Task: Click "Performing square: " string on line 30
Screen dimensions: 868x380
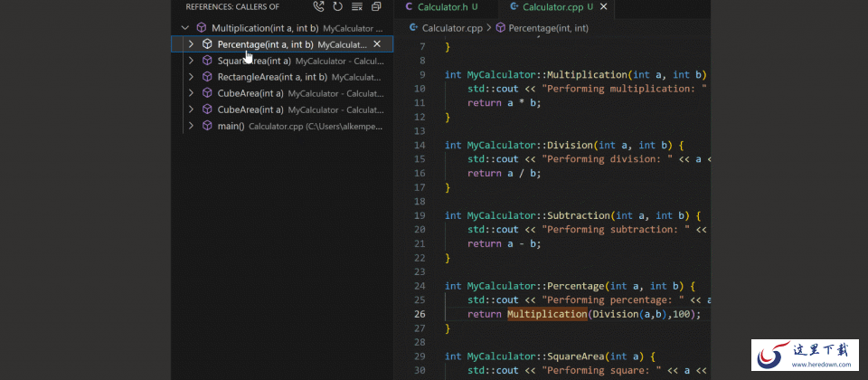Action: (x=602, y=370)
